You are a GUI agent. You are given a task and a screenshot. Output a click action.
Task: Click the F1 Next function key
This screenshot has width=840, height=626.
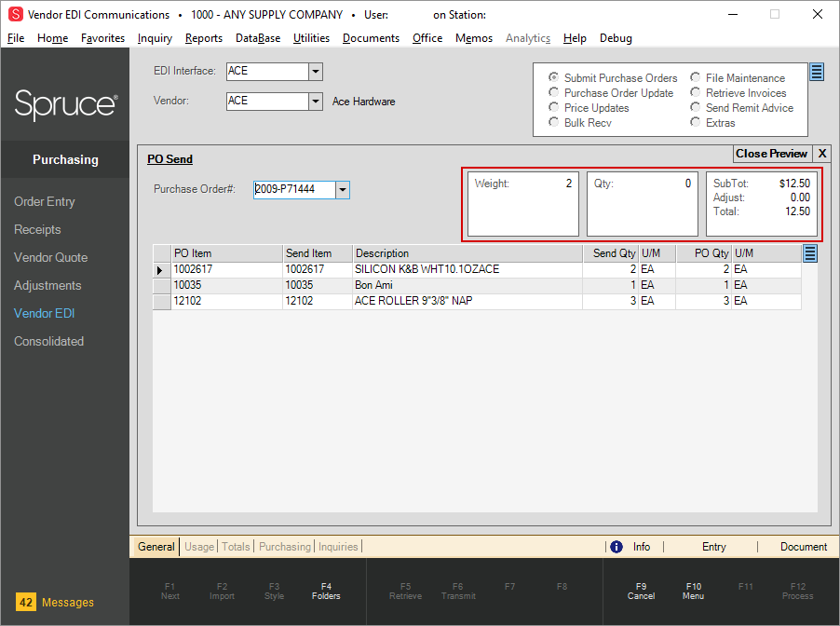click(x=169, y=592)
